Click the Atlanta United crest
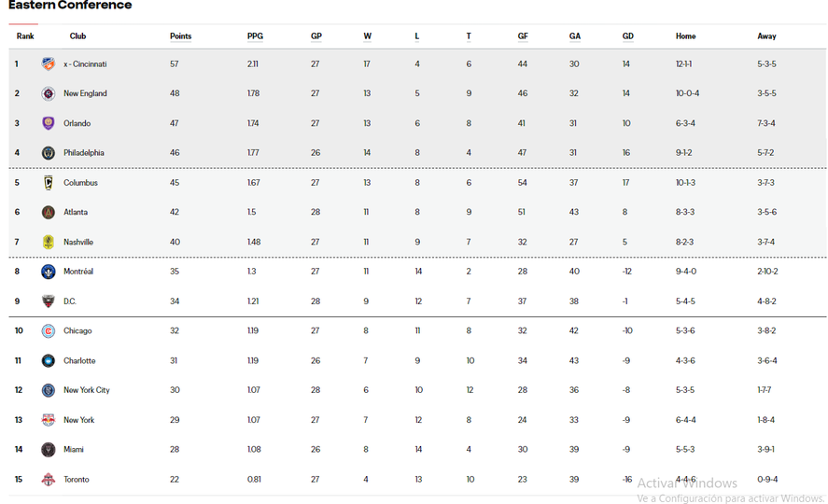Image resolution: width=828 pixels, height=504 pixels. pyautogui.click(x=49, y=212)
